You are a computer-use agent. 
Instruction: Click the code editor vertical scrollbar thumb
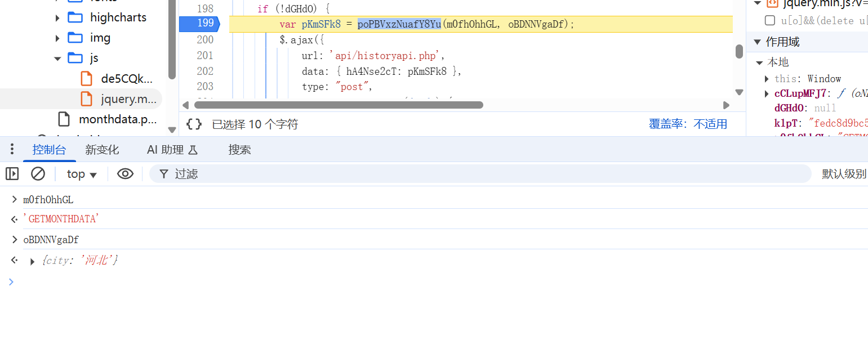739,51
